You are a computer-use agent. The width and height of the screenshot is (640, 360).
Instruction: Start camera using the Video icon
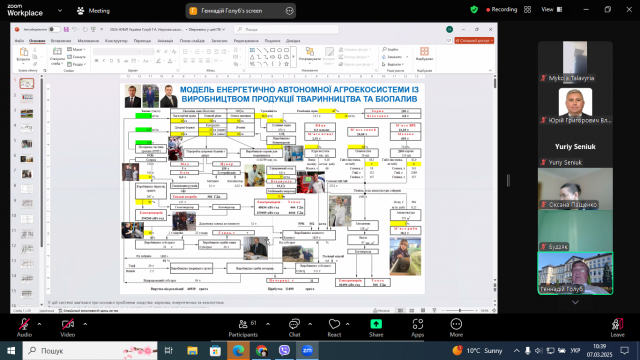pos(68,325)
